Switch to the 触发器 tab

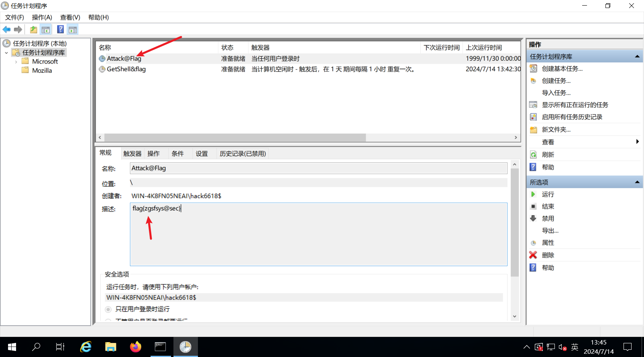pyautogui.click(x=132, y=154)
